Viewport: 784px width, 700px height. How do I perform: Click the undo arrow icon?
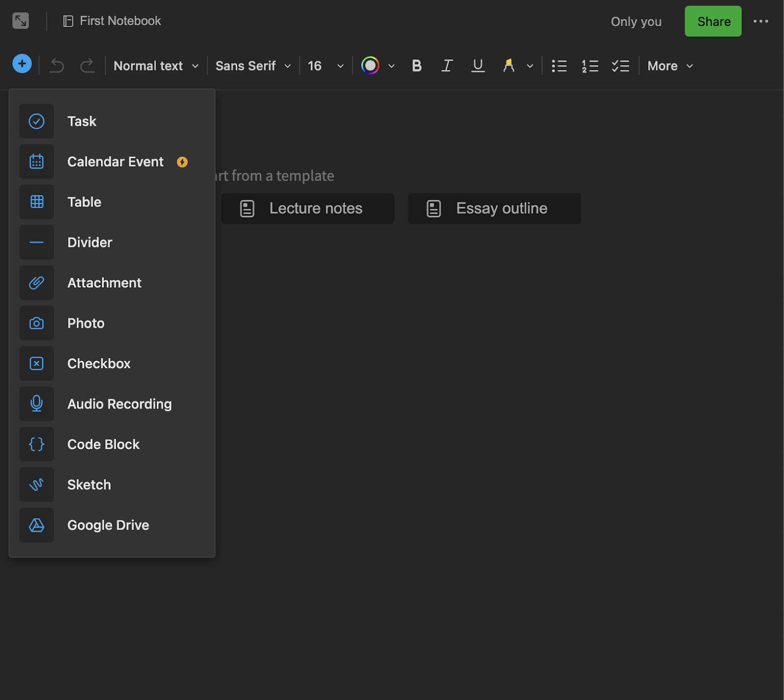[57, 66]
